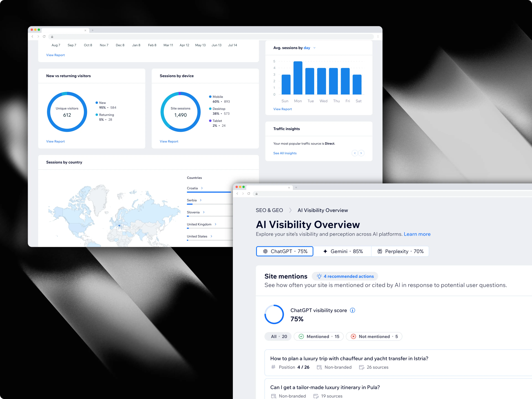Click the AI Visibility browser address bar
Image resolution: width=532 pixels, height=399 pixels.
point(392,194)
